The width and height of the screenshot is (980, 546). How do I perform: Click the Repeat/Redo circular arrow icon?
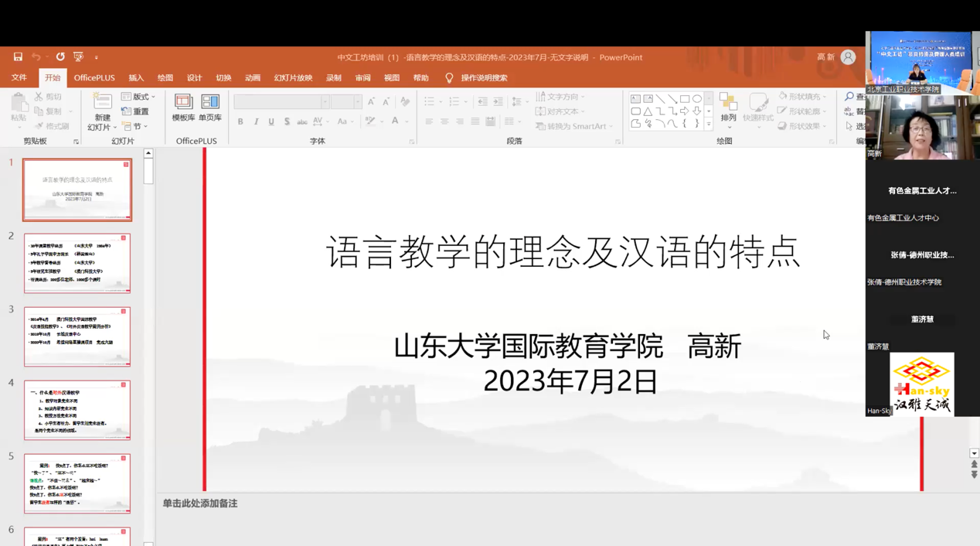pyautogui.click(x=60, y=57)
